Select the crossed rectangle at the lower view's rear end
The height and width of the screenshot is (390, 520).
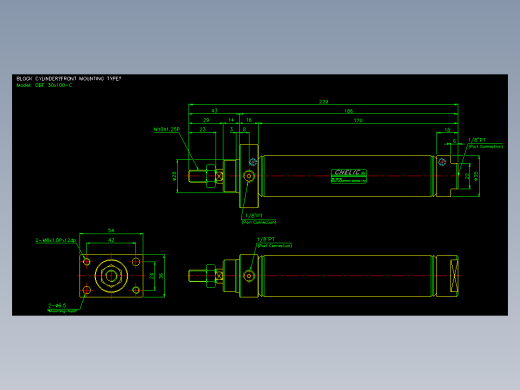[x=454, y=276]
